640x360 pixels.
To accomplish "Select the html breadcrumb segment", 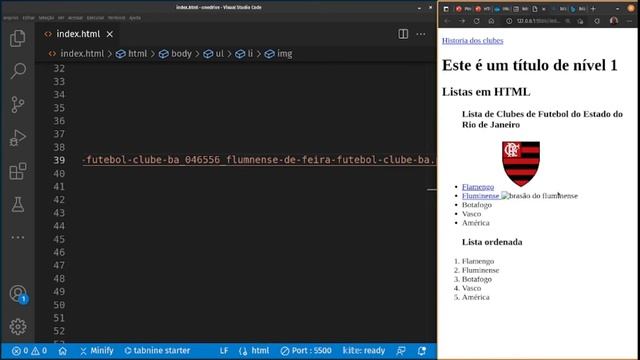I will click(132, 54).
